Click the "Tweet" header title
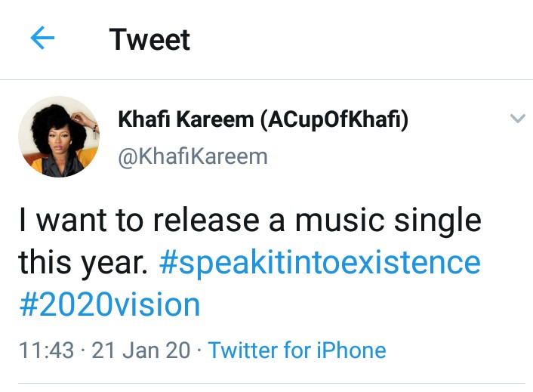The image size is (533, 392). pos(149,39)
